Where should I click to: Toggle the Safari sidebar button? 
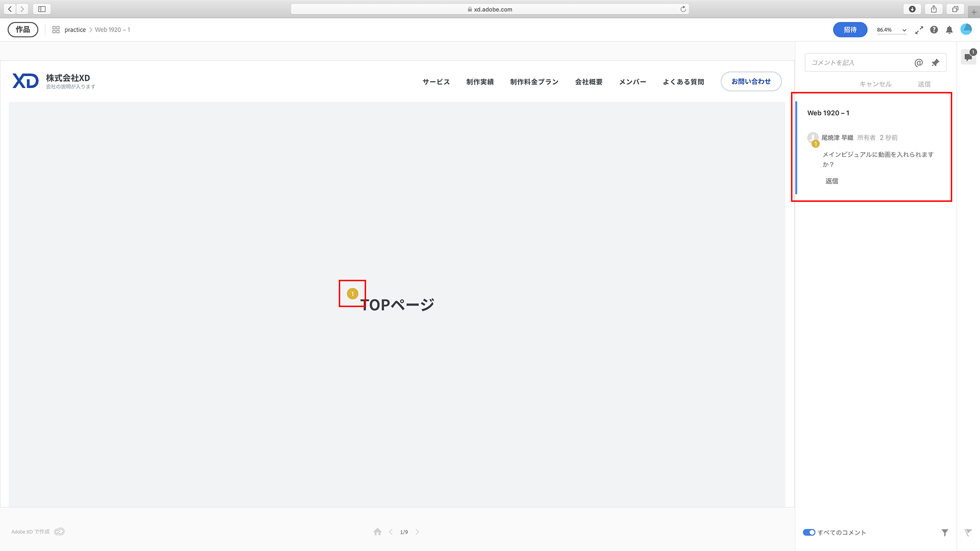(42, 9)
